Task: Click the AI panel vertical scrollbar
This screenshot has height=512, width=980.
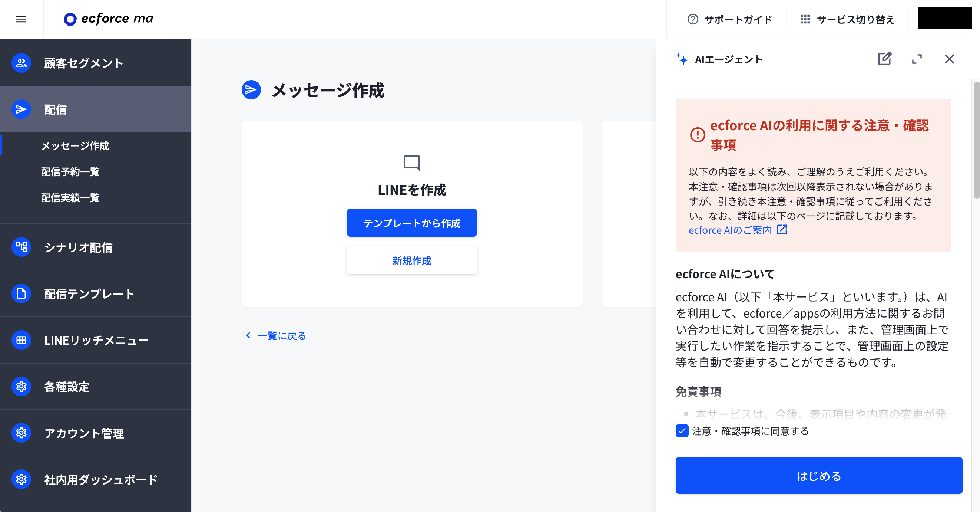Action: click(976, 141)
